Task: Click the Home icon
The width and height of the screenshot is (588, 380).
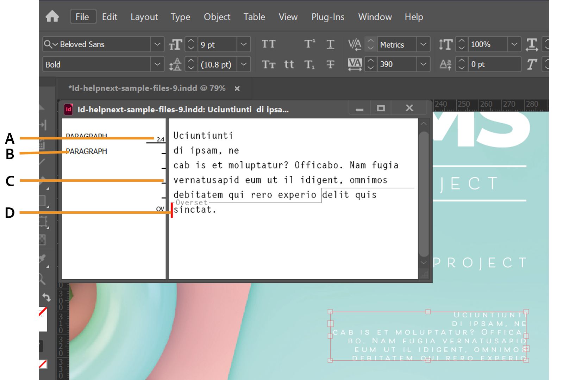Action: point(52,17)
